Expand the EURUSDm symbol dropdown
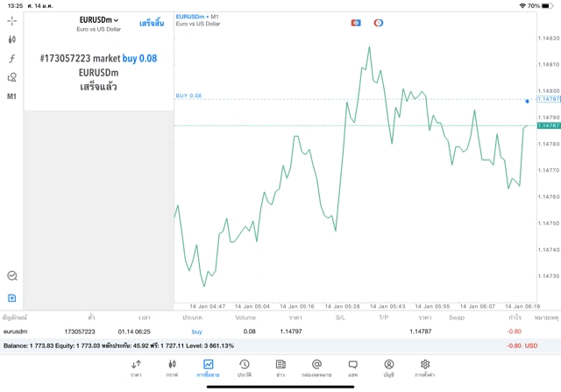Viewport: 561px width, 392px height. pyautogui.click(x=99, y=20)
